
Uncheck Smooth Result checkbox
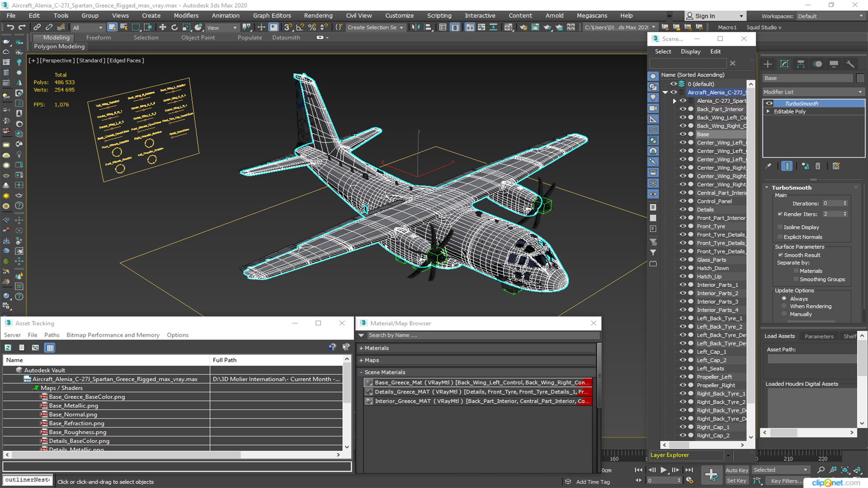[780, 255]
